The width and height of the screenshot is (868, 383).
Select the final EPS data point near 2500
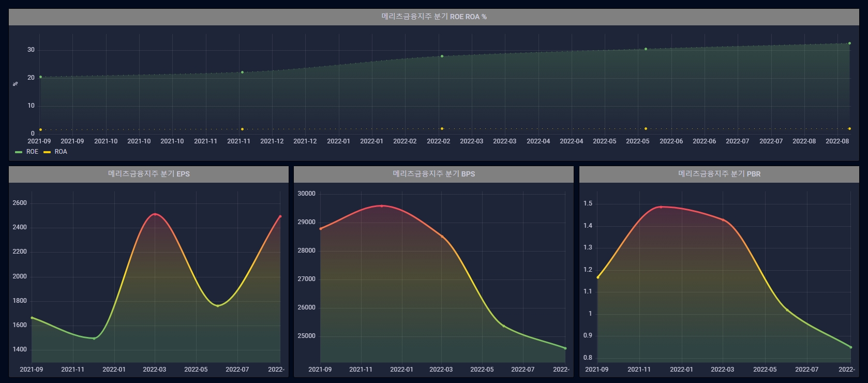pyautogui.click(x=280, y=216)
